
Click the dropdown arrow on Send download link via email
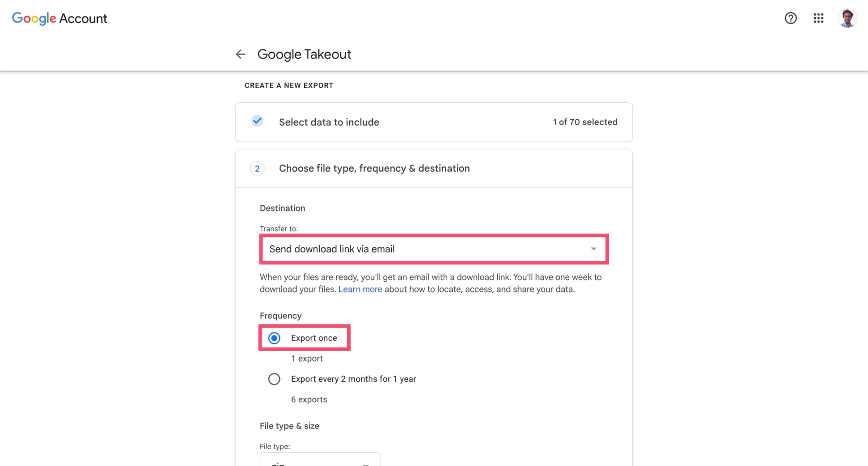593,249
